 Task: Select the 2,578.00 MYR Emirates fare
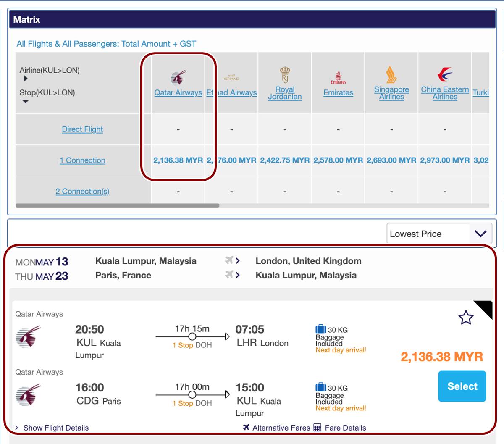(338, 160)
